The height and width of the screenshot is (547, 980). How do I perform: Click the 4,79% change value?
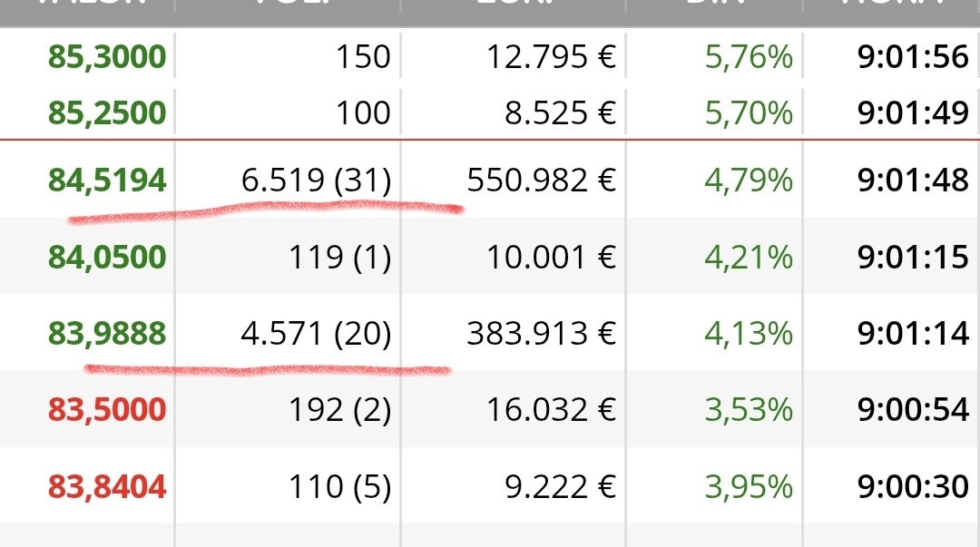(749, 181)
